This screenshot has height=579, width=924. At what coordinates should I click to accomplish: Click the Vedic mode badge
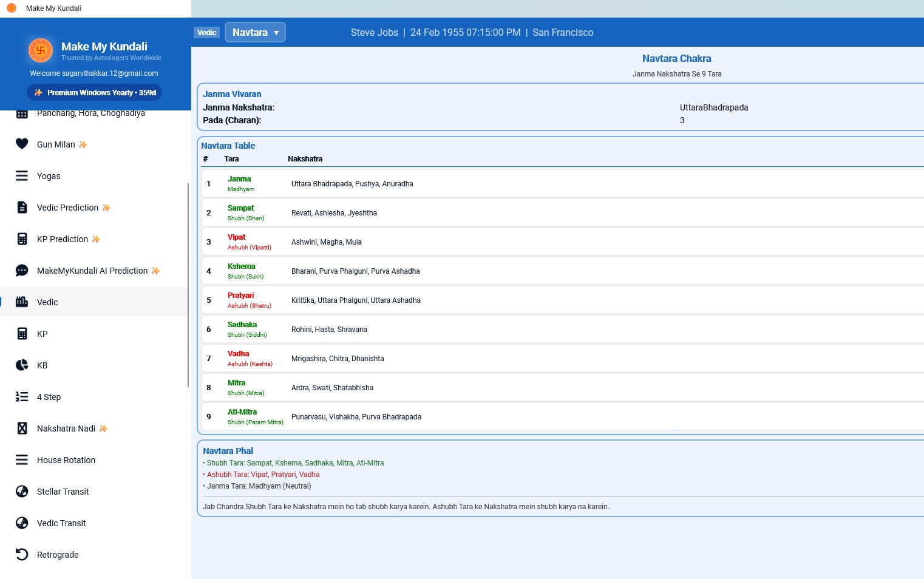point(207,33)
